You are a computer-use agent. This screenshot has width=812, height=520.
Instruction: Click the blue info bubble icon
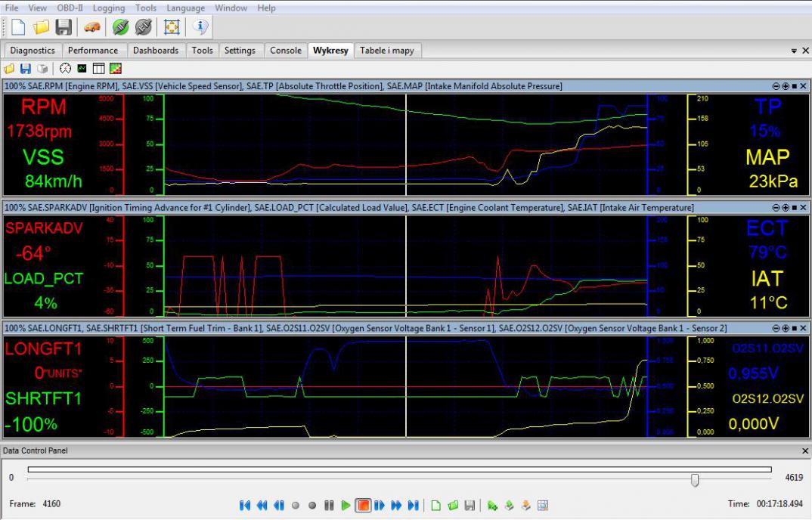(200, 27)
